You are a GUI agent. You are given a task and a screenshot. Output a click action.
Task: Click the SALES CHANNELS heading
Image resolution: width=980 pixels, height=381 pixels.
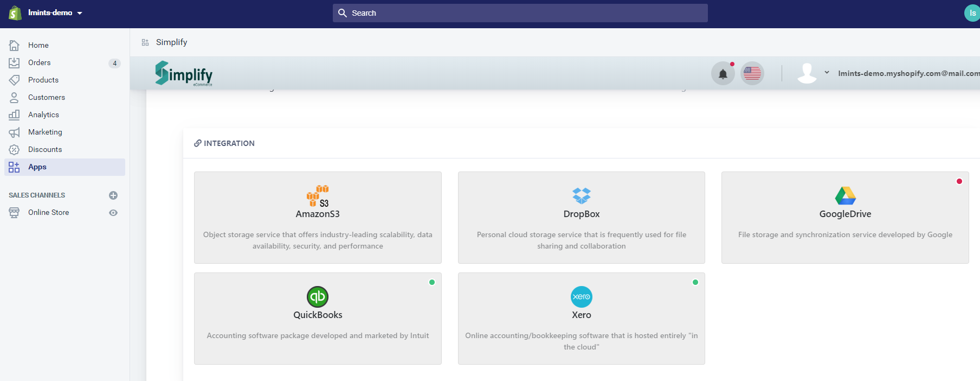pyautogui.click(x=37, y=195)
